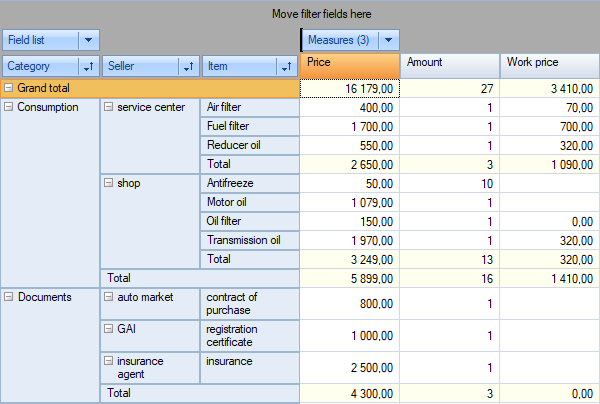
Task: Collapse the shop seller group
Action: (108, 183)
